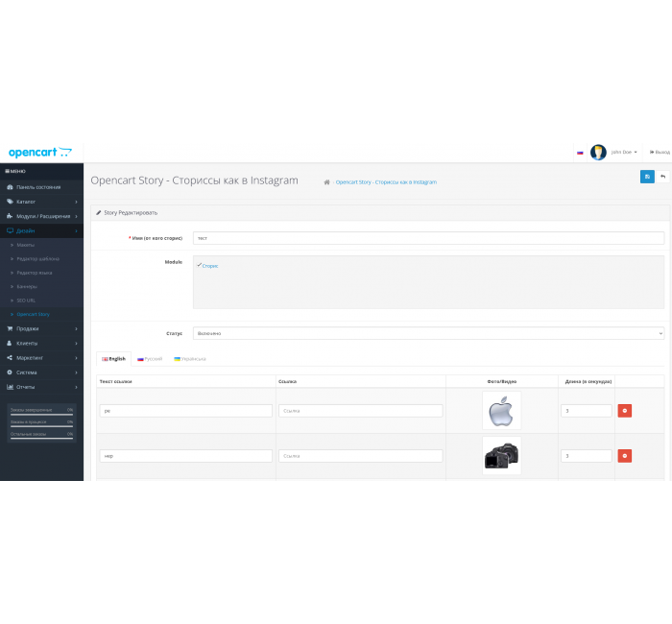Click the pencil icon near Story Редактировать
This screenshot has width=672, height=624.
pos(99,212)
